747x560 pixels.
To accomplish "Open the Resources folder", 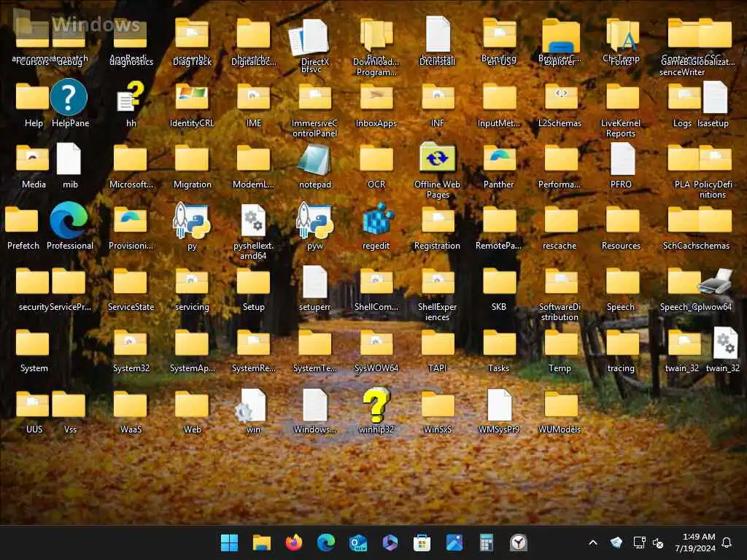I will (x=622, y=220).
